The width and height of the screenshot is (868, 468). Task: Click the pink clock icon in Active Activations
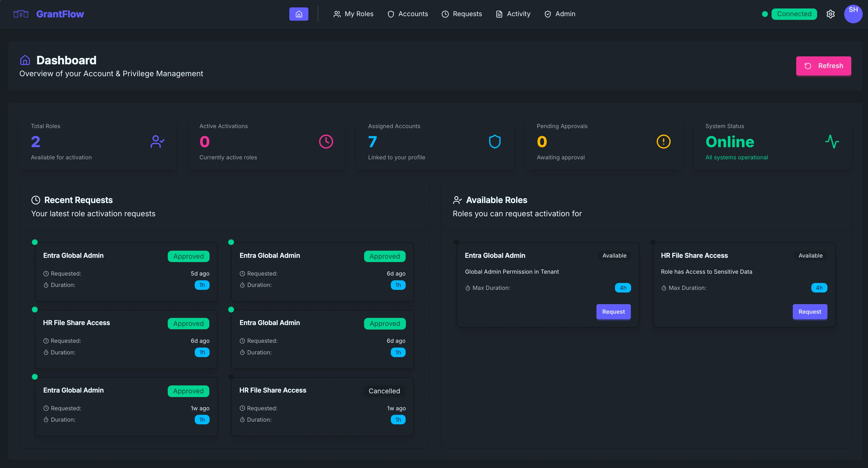[x=326, y=141]
